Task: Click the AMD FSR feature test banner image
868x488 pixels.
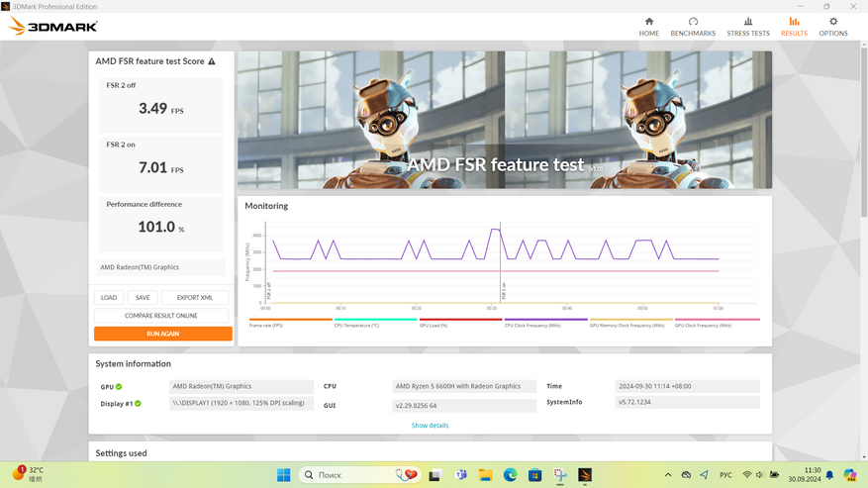Action: (505, 120)
